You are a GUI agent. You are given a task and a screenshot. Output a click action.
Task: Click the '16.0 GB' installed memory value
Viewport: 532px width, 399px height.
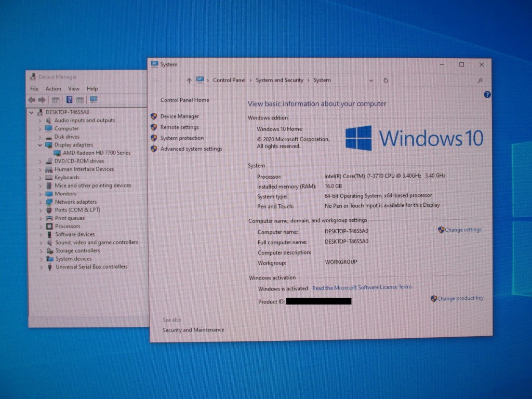pos(333,187)
